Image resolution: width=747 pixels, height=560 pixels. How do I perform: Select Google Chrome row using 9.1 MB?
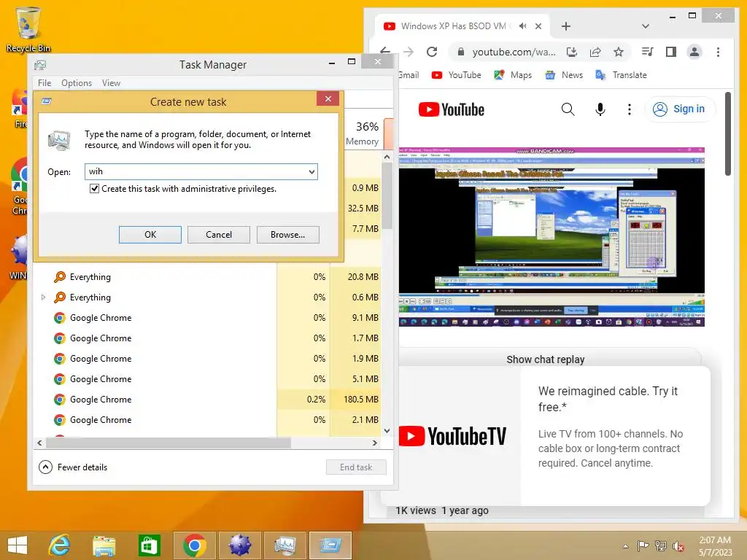pyautogui.click(x=206, y=318)
